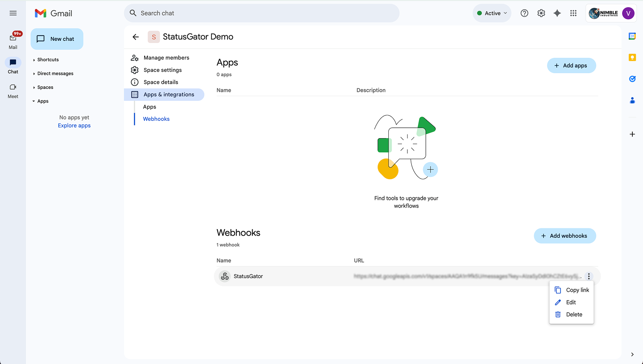Open Space settings
This screenshot has width=643, height=364.
(162, 70)
